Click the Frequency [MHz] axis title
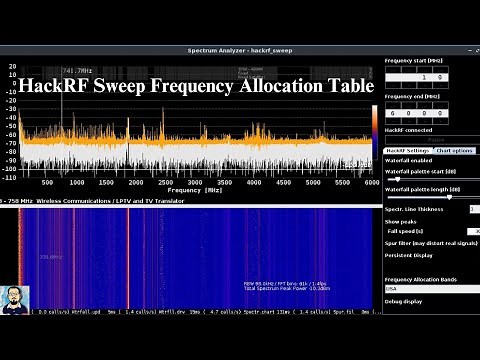Viewport: 480px width, 360px height. pos(195,190)
